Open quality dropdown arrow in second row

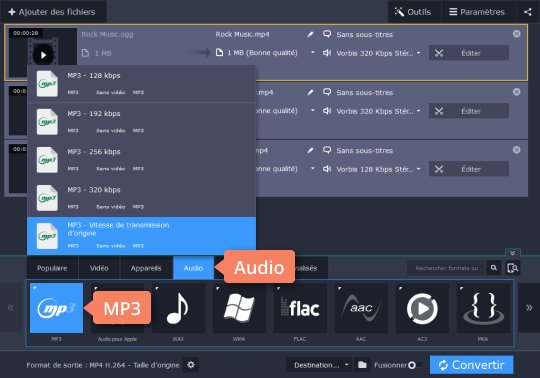click(312, 110)
